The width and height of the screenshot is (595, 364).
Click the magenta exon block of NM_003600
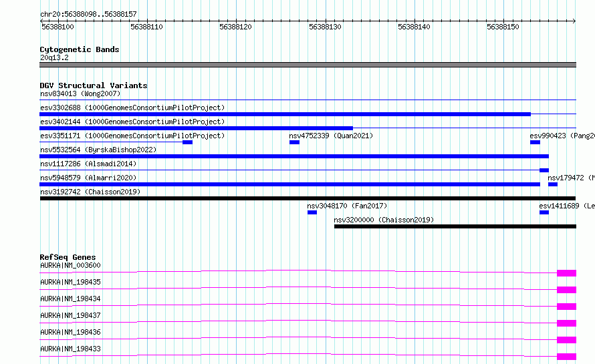pos(566,273)
